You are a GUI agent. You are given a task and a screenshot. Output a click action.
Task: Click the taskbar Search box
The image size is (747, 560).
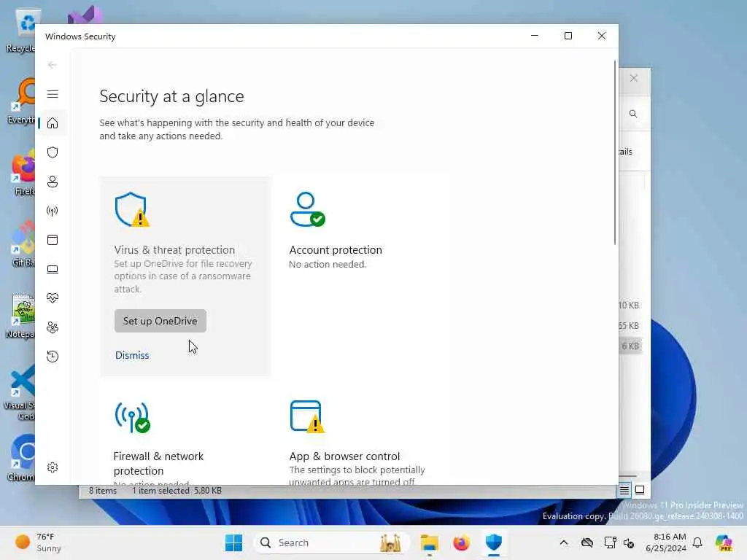pyautogui.click(x=332, y=542)
